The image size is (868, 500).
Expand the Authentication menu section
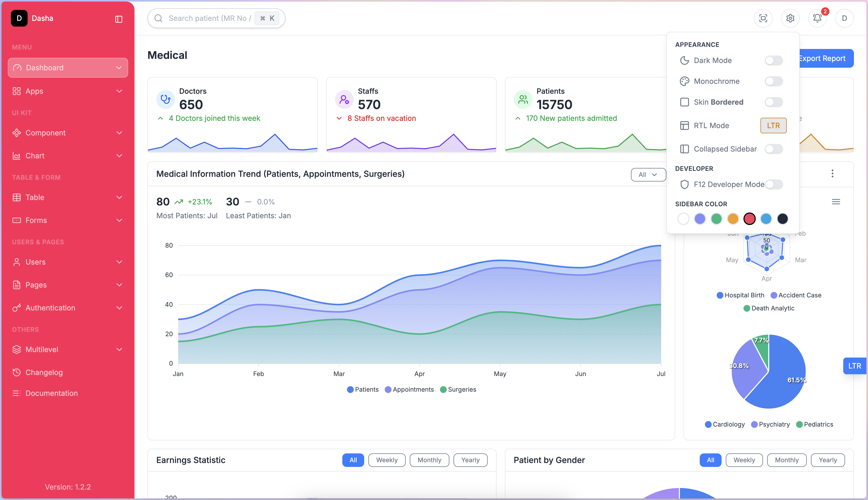[x=68, y=308]
